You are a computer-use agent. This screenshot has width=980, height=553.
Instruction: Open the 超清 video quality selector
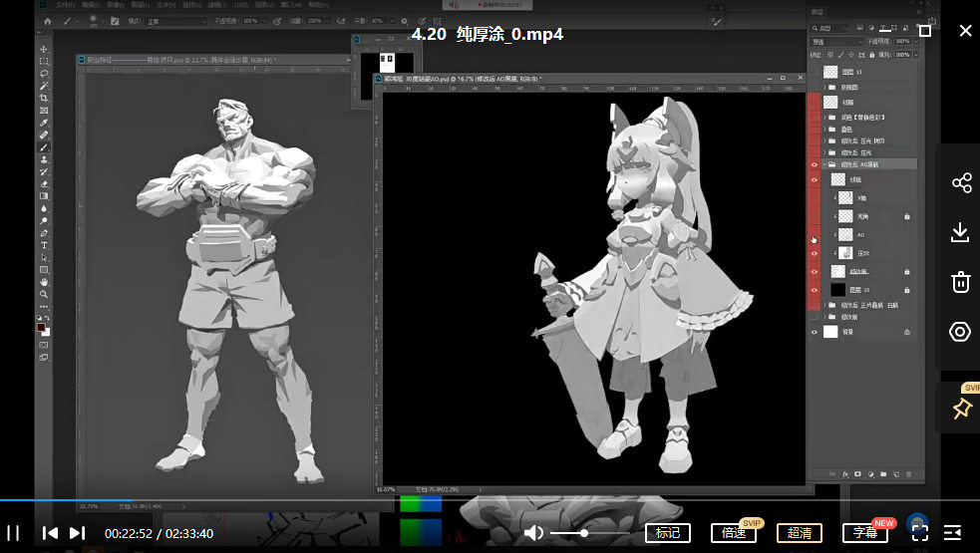pos(800,533)
